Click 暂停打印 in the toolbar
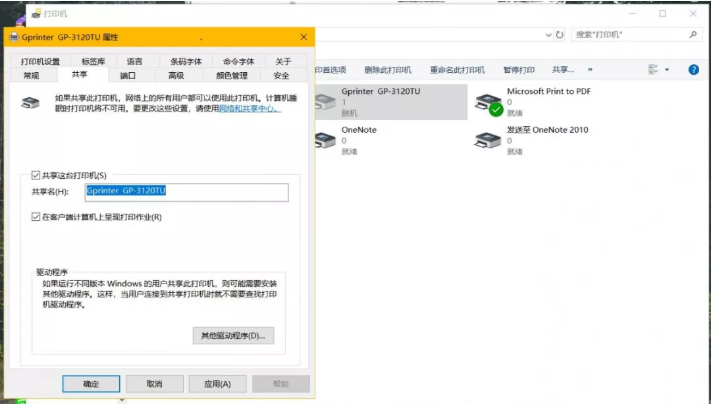 click(x=519, y=70)
